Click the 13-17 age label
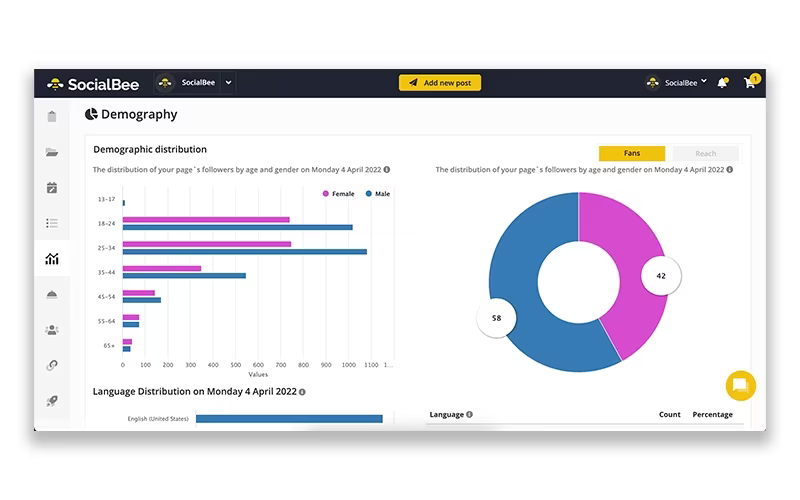 (106, 199)
